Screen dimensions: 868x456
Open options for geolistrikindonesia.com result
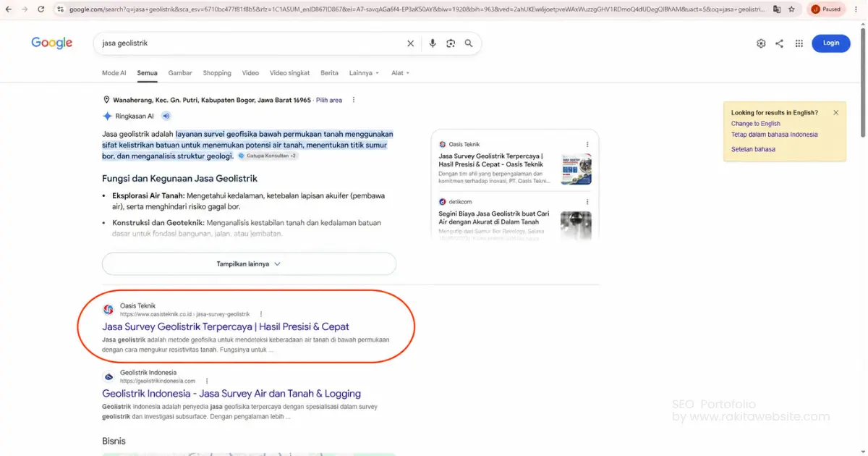pos(207,381)
